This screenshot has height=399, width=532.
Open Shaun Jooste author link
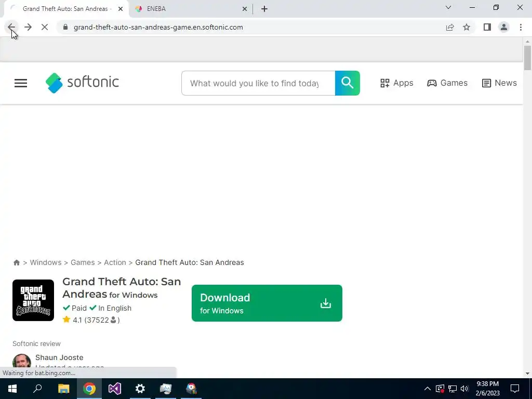(x=59, y=357)
